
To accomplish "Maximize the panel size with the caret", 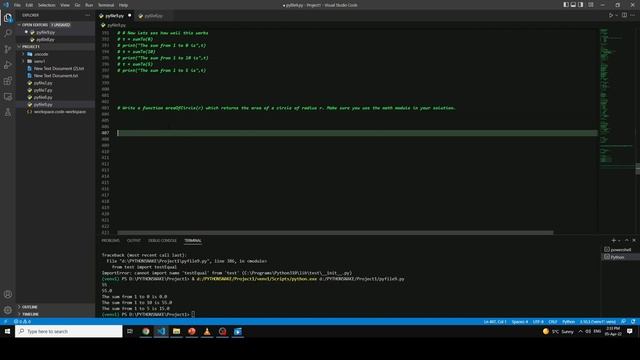I will pos(627,240).
